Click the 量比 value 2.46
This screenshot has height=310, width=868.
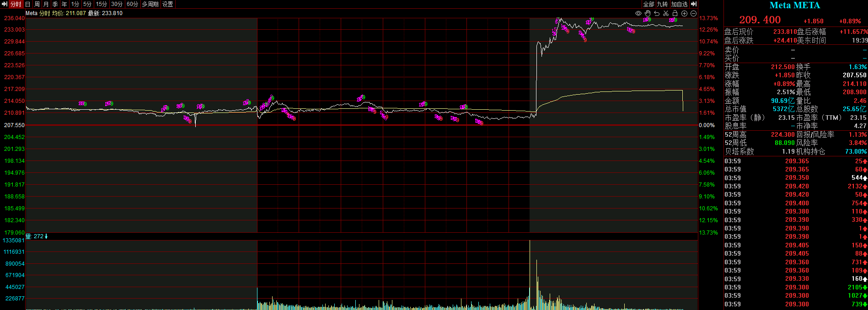point(860,101)
